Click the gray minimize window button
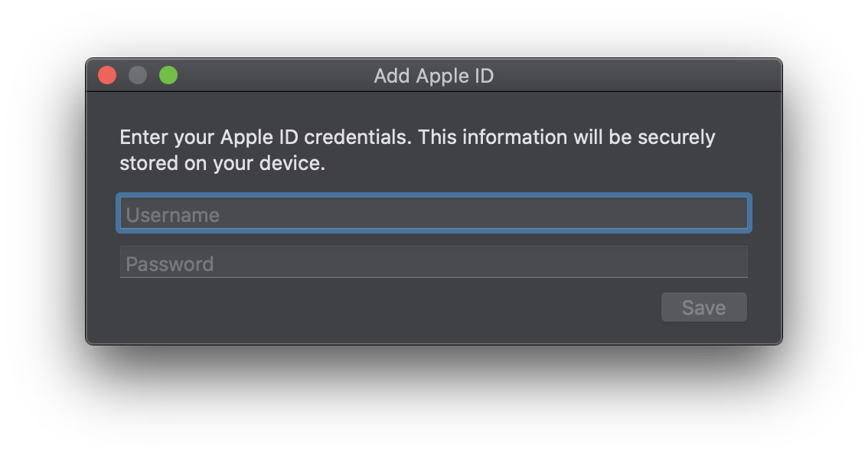 (x=138, y=75)
